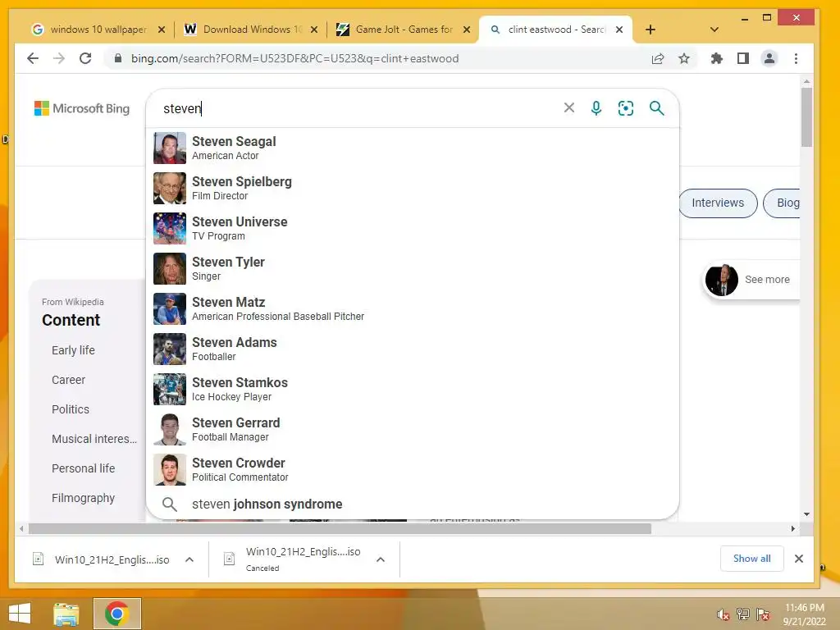Close the Download Windows 10 tab
This screenshot has width=840, height=630.
click(x=314, y=30)
